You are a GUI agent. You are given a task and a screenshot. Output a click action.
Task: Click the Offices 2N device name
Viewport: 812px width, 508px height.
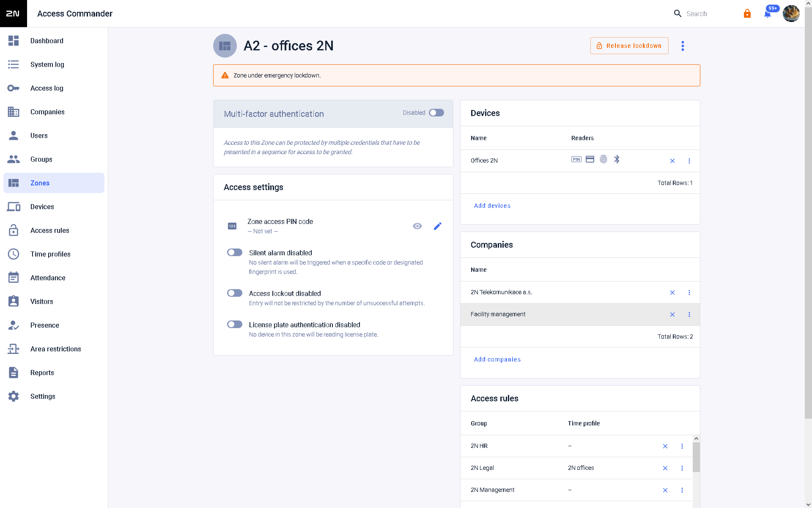click(484, 161)
